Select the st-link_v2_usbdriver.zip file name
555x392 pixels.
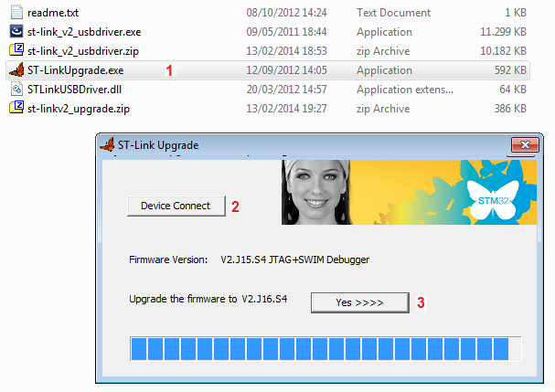(x=83, y=51)
